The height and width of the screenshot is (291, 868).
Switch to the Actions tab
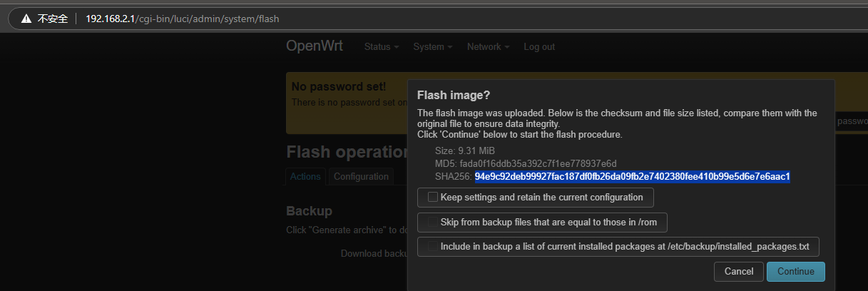(x=305, y=177)
